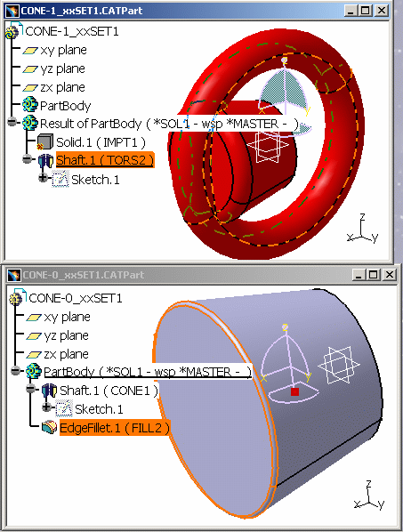Select the xy plane icon in CONE-1 tree
Image resolution: width=403 pixels, height=532 pixels.
30,51
